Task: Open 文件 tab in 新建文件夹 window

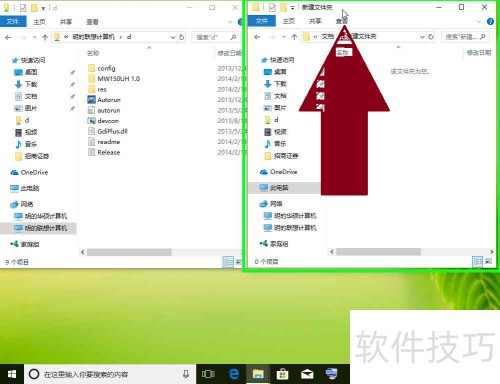Action: 262,21
